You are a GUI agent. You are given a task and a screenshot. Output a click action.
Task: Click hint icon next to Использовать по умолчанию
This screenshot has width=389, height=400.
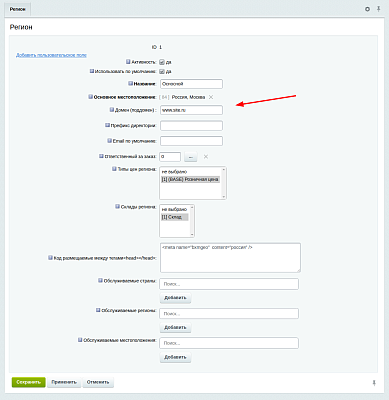click(92, 71)
